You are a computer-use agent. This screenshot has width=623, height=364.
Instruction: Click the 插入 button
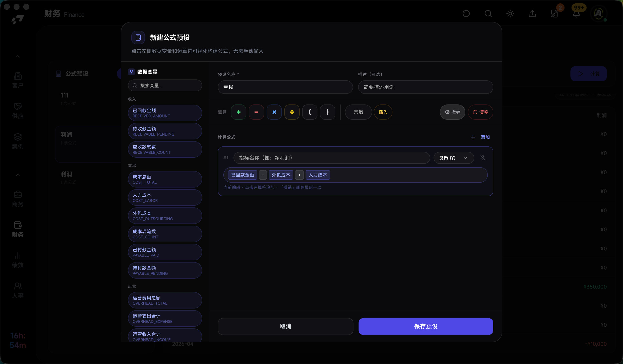click(x=383, y=112)
